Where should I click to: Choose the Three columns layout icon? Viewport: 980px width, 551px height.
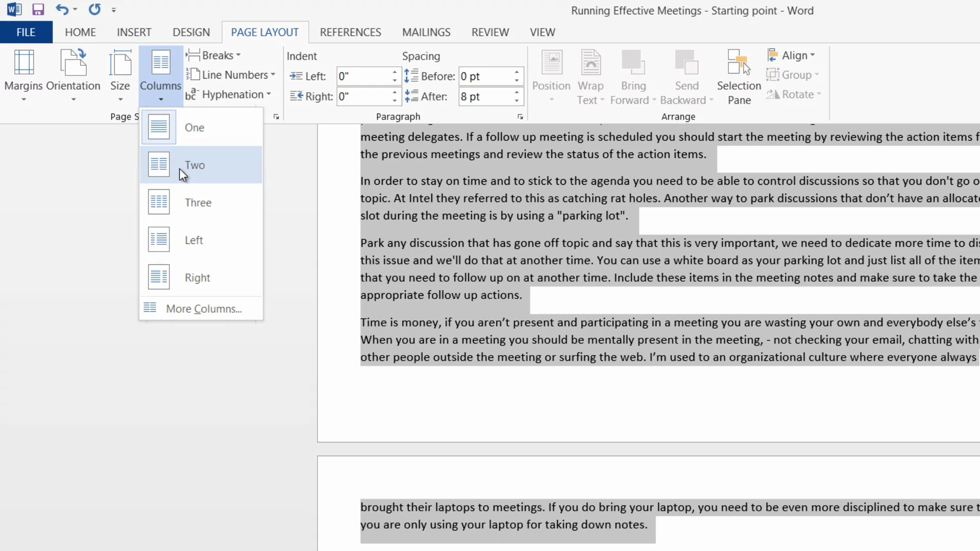[159, 203]
